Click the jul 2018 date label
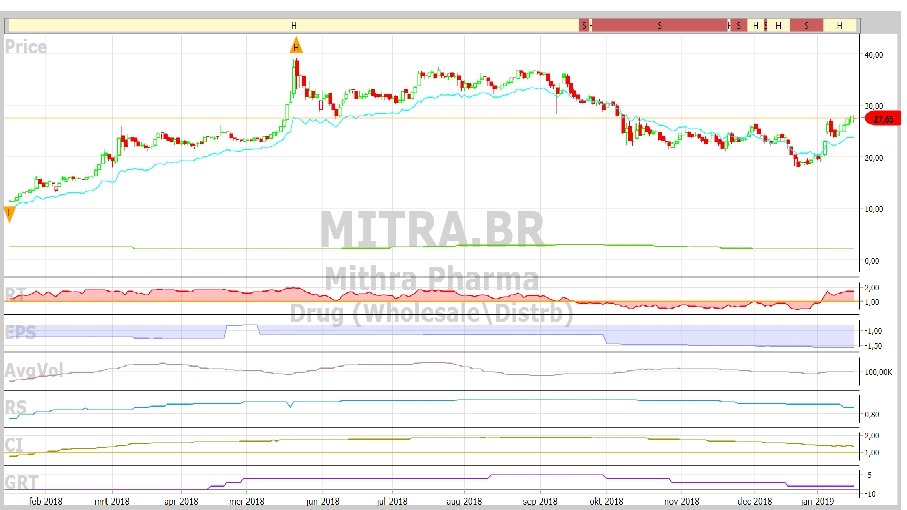The image size is (907, 510). [392, 501]
